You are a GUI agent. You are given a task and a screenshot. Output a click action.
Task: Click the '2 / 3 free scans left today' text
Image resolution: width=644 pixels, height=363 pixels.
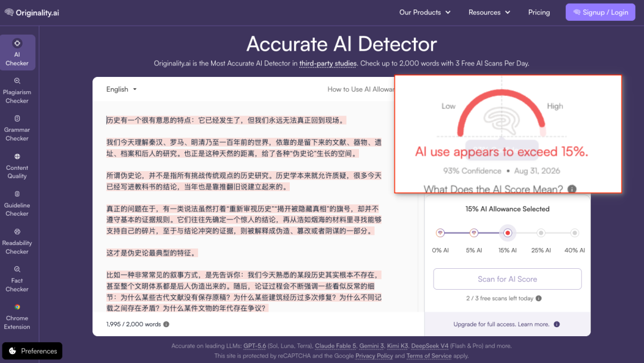(500, 298)
